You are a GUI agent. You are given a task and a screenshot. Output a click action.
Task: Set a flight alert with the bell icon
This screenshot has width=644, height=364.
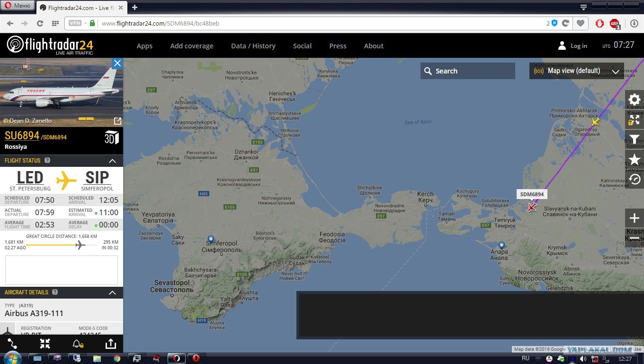(x=78, y=344)
